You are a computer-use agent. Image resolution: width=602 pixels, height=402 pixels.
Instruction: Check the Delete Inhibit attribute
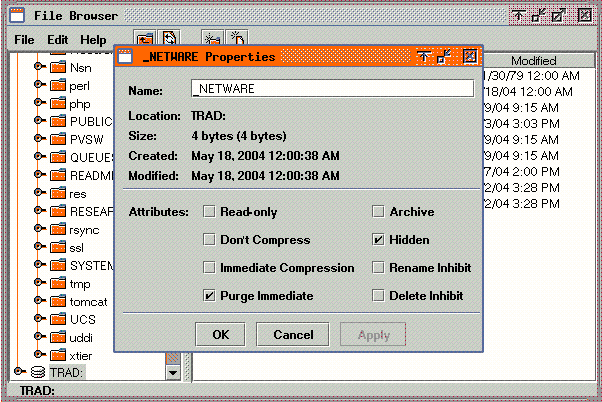379,296
